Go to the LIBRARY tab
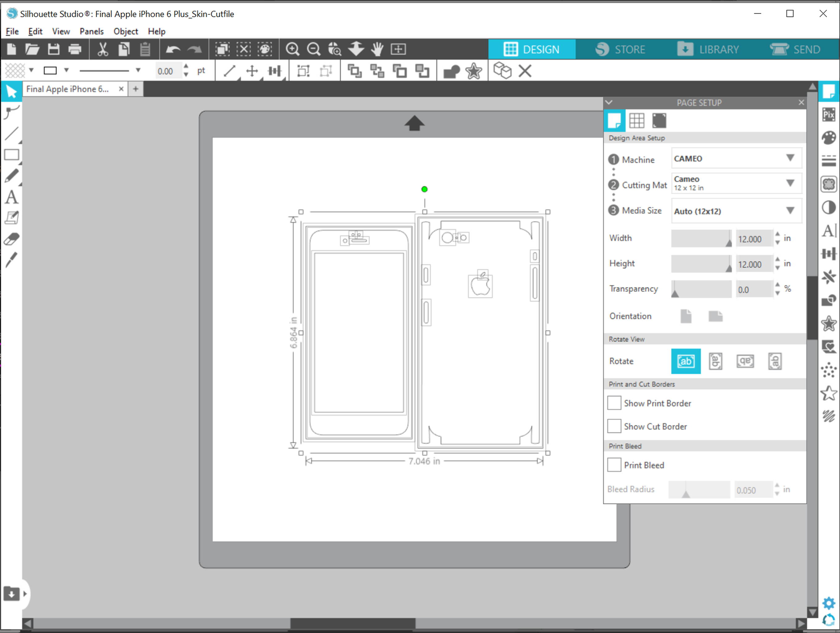This screenshot has width=840, height=633. (x=708, y=49)
